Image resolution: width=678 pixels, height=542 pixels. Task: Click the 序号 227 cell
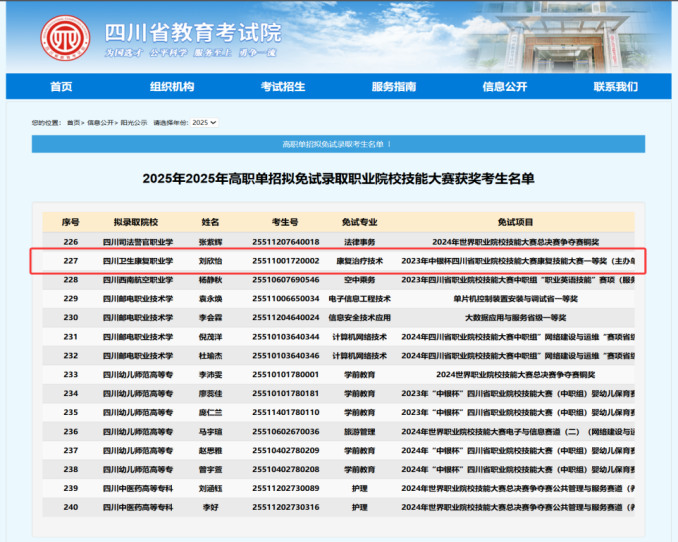click(70, 261)
